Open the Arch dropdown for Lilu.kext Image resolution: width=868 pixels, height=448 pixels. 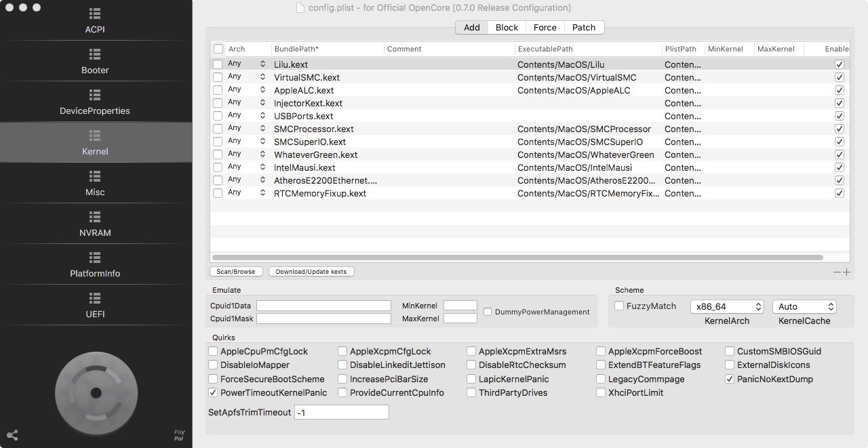[x=247, y=64]
